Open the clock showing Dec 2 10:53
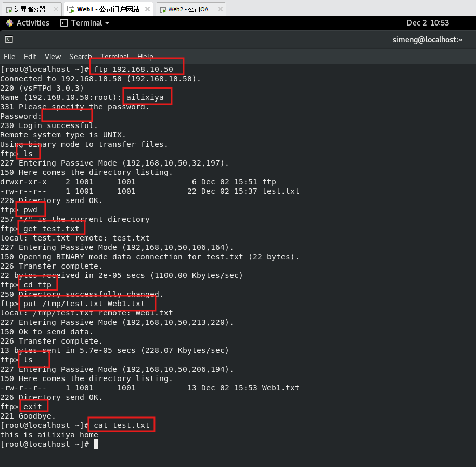The height and width of the screenshot is (467, 476). (428, 23)
